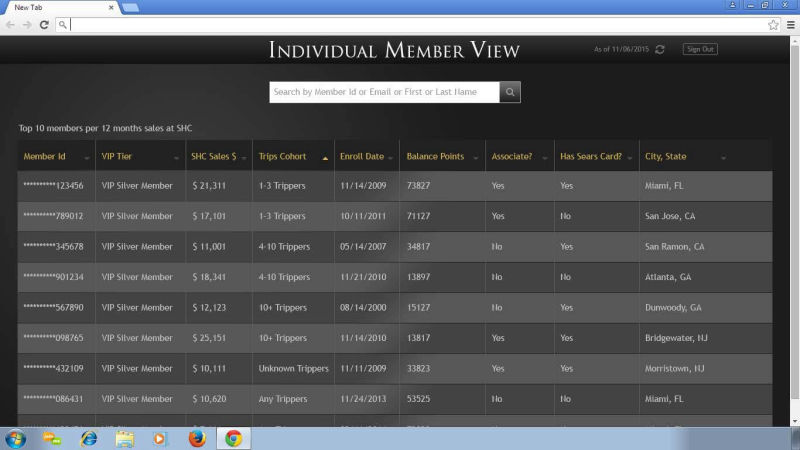
Task: Open the SHC Sales $ column dropdown
Action: [x=244, y=158]
